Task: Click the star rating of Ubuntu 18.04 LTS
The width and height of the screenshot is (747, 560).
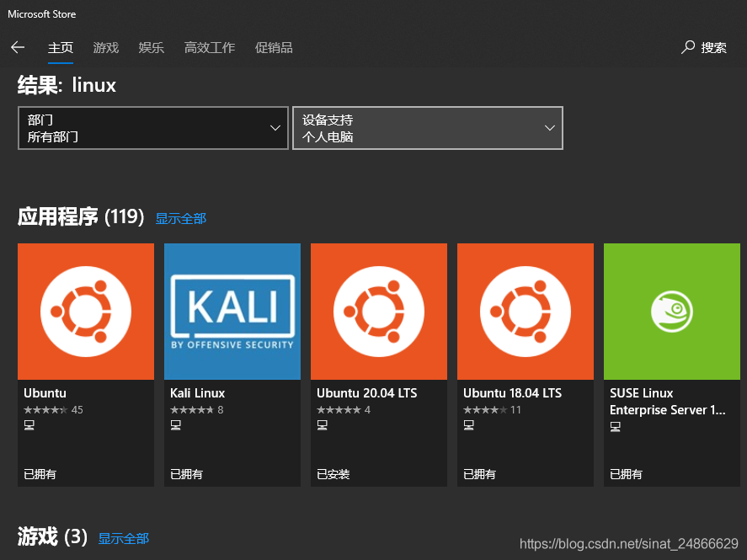Action: 485,409
